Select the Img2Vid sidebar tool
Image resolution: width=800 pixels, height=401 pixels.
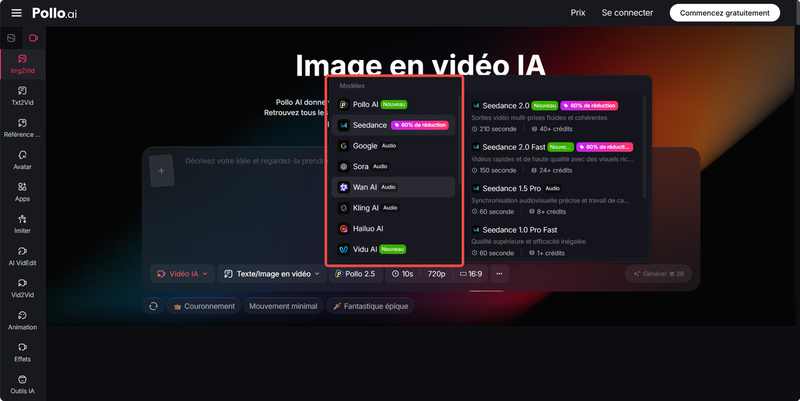click(x=22, y=64)
